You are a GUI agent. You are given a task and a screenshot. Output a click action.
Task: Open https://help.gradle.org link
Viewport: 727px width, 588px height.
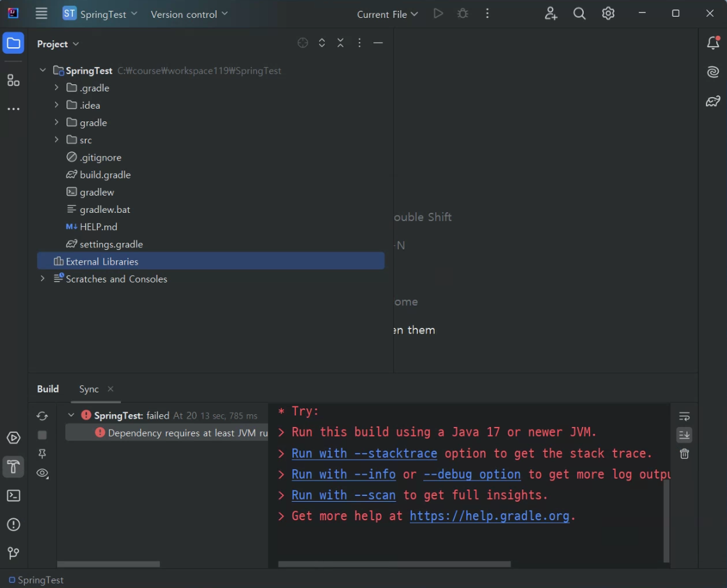(489, 516)
